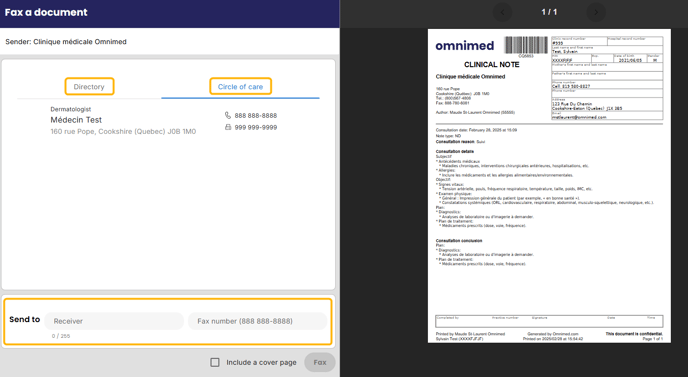Focus the Receiver input field
688x377 pixels.
tap(114, 321)
